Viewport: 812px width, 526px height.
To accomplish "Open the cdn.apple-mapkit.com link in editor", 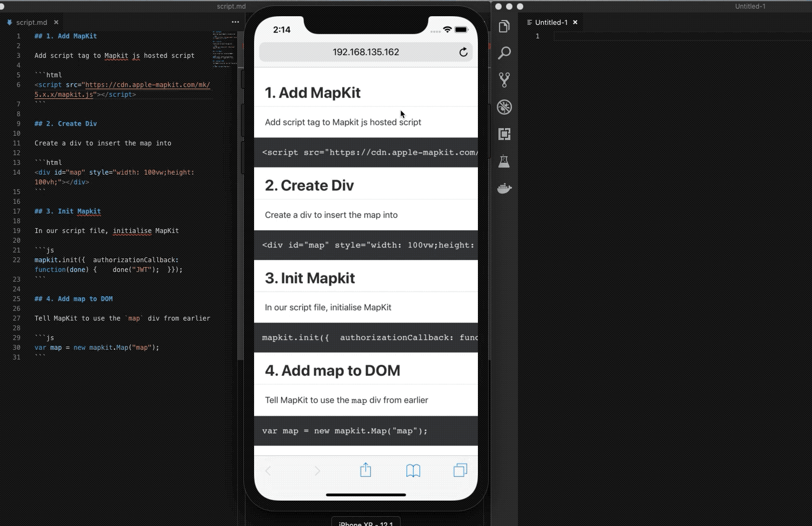I will point(122,89).
